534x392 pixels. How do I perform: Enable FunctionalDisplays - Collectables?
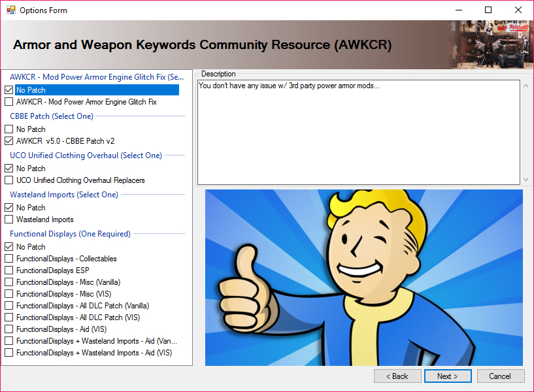(x=9, y=259)
